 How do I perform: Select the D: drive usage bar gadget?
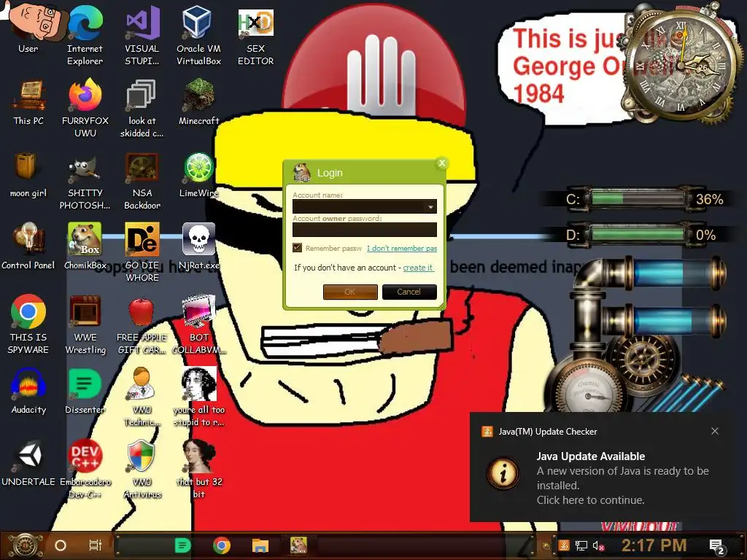pyautogui.click(x=638, y=235)
